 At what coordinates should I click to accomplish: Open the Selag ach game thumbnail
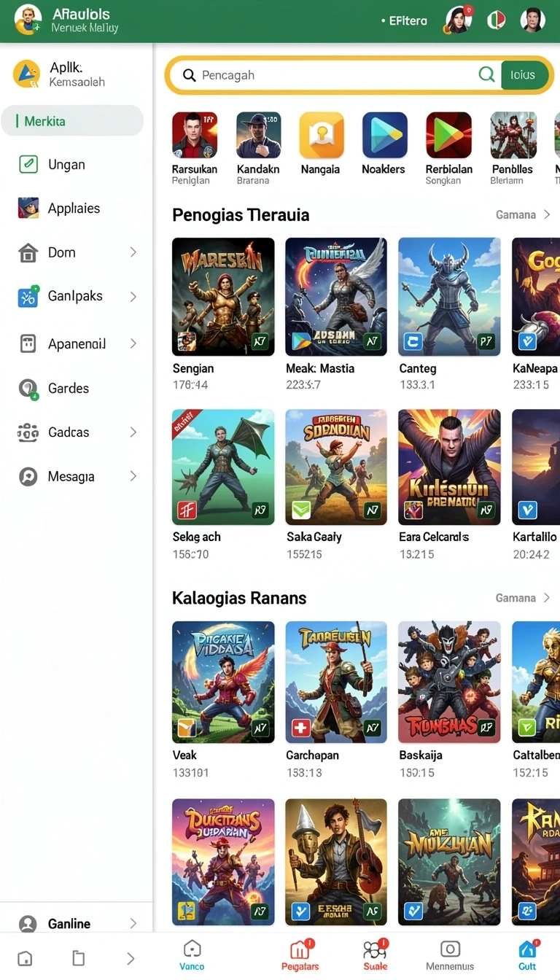[223, 467]
